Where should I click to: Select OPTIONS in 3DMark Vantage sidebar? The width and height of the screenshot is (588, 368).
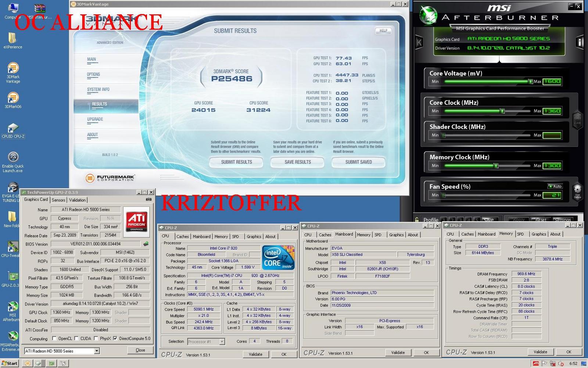(x=93, y=74)
